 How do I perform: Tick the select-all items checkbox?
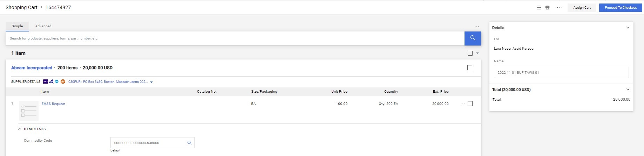[470, 53]
